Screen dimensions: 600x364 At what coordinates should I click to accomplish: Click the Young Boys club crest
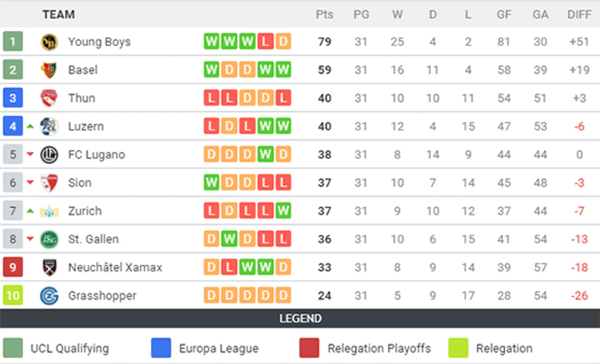pyautogui.click(x=49, y=42)
